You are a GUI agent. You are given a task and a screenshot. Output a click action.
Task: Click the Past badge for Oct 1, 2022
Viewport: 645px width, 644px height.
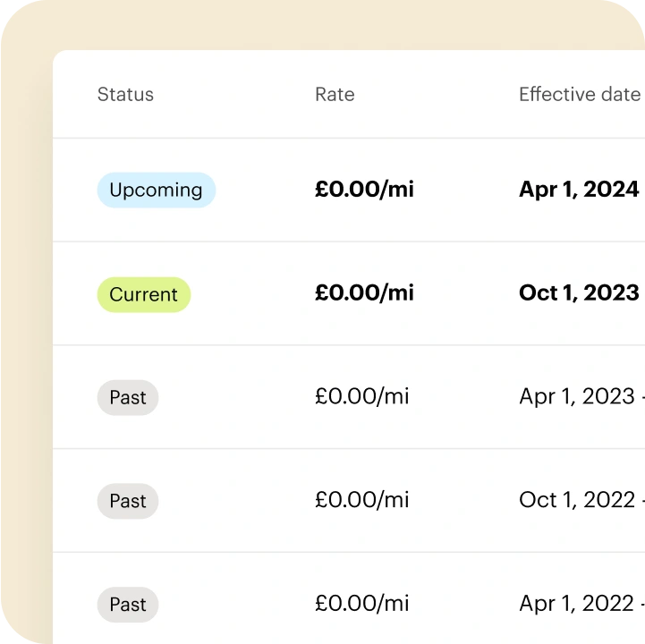coord(127,502)
